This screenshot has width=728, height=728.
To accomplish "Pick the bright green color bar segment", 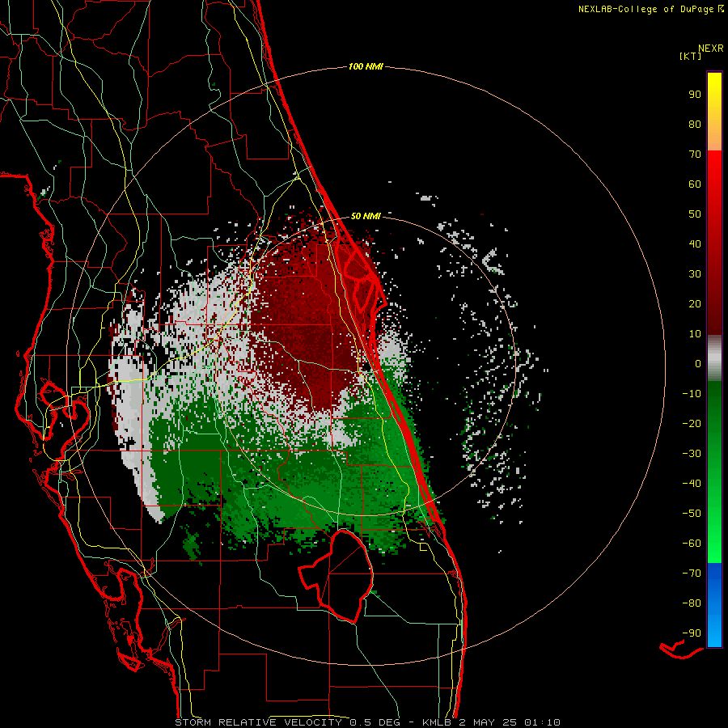I will pos(714,539).
